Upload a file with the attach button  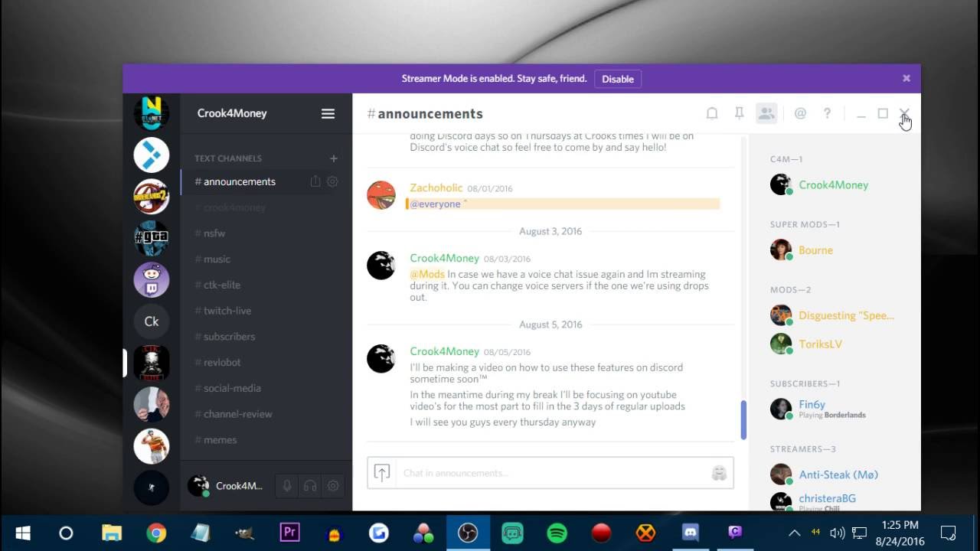[382, 473]
